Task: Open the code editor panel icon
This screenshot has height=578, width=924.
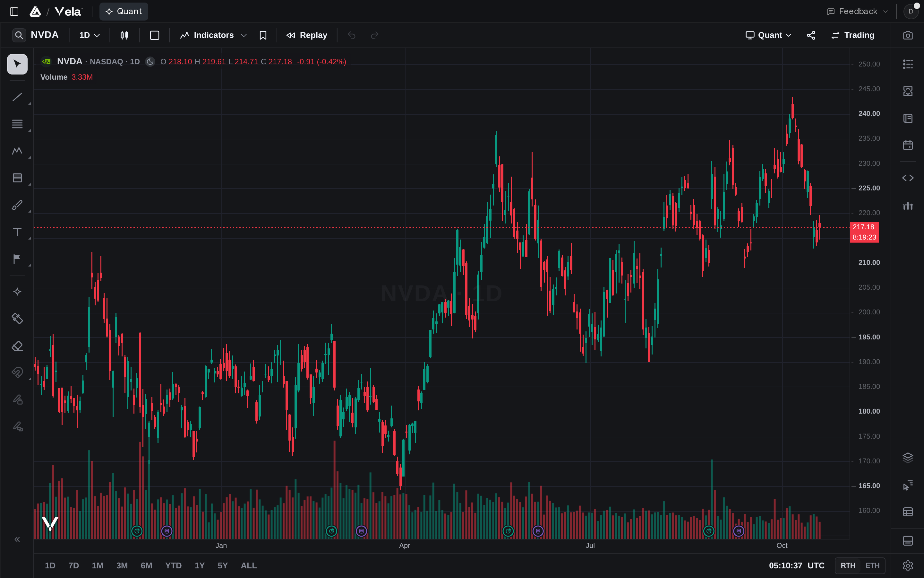Action: pos(908,178)
